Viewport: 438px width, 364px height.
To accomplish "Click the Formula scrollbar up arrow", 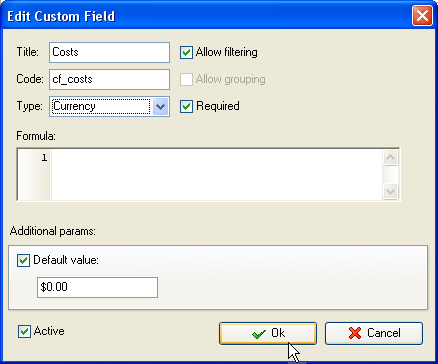I will (390, 157).
